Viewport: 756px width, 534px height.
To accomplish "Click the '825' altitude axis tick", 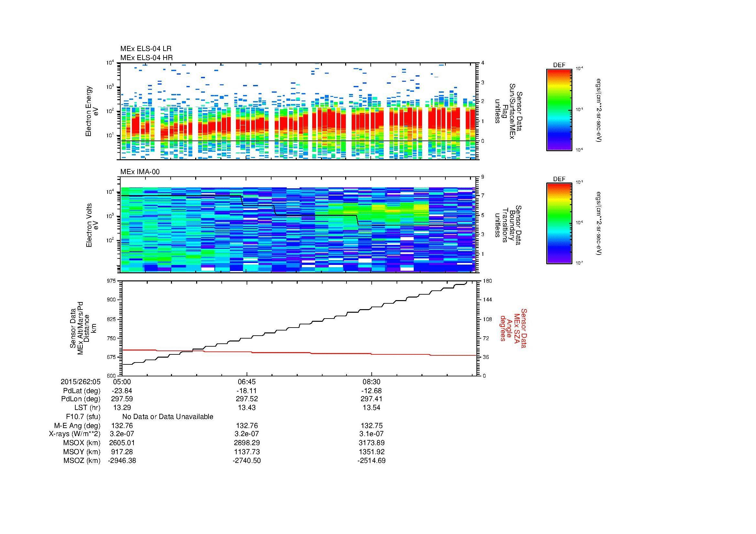I will [112, 319].
